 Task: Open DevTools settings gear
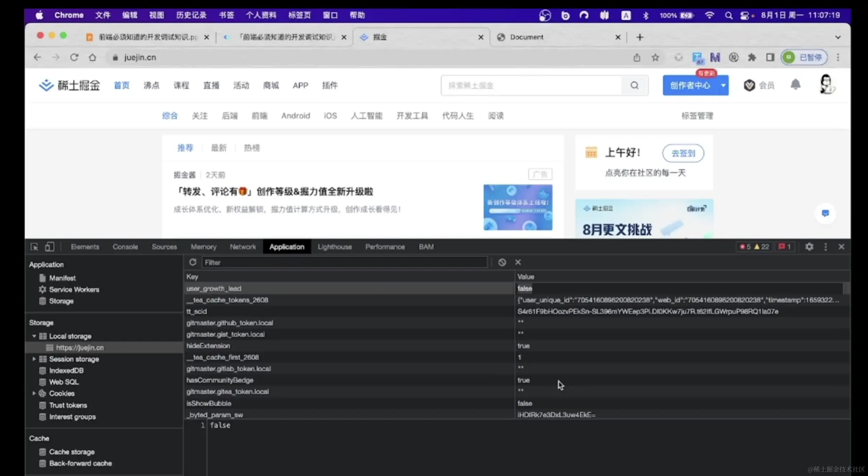pos(809,247)
